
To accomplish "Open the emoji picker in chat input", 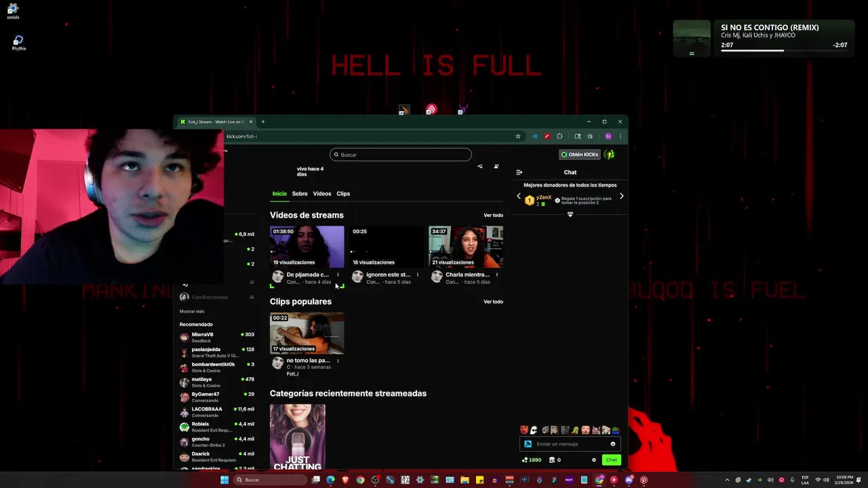I will tap(613, 444).
